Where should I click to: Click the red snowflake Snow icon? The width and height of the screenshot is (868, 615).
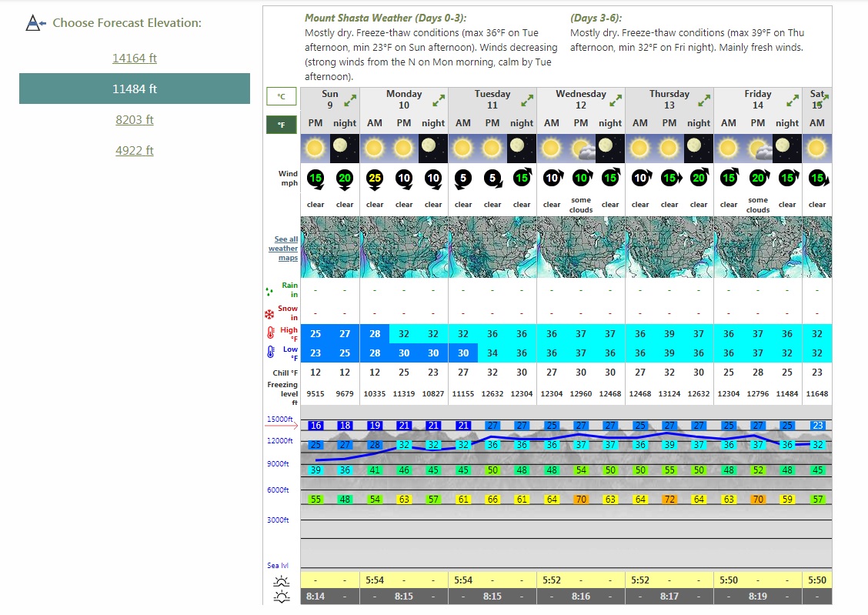click(x=269, y=314)
